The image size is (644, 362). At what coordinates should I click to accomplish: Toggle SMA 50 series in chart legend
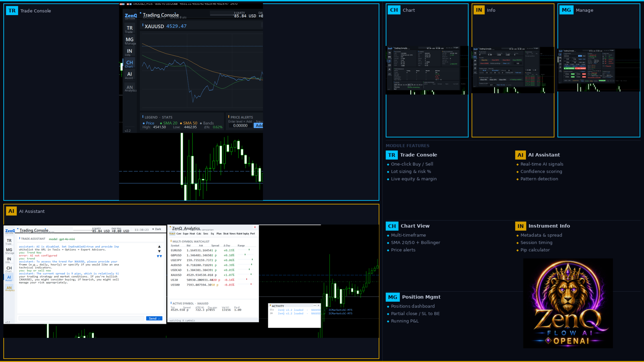pyautogui.click(x=189, y=123)
